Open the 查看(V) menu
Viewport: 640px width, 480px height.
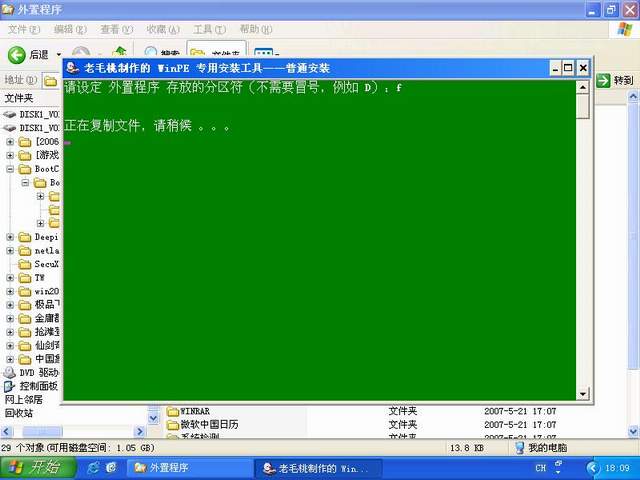(117, 29)
